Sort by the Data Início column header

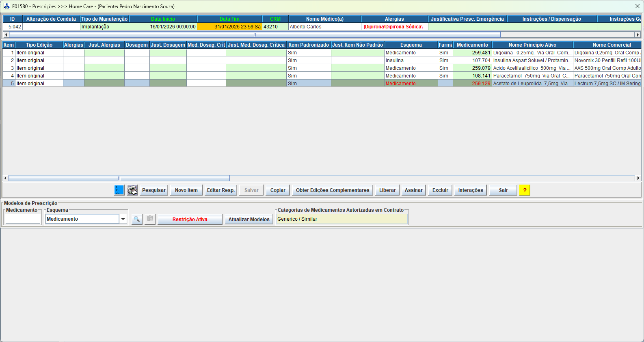click(x=163, y=19)
